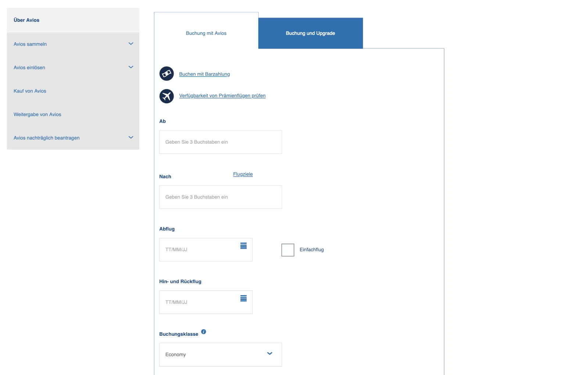Open Weitergabe von Avios menu item

pyautogui.click(x=37, y=115)
